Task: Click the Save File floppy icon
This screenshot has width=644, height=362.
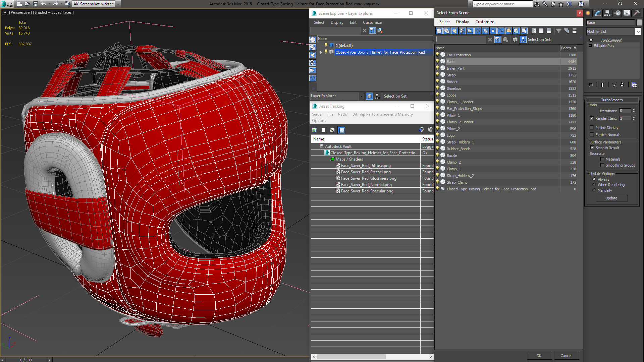Action: click(x=35, y=4)
